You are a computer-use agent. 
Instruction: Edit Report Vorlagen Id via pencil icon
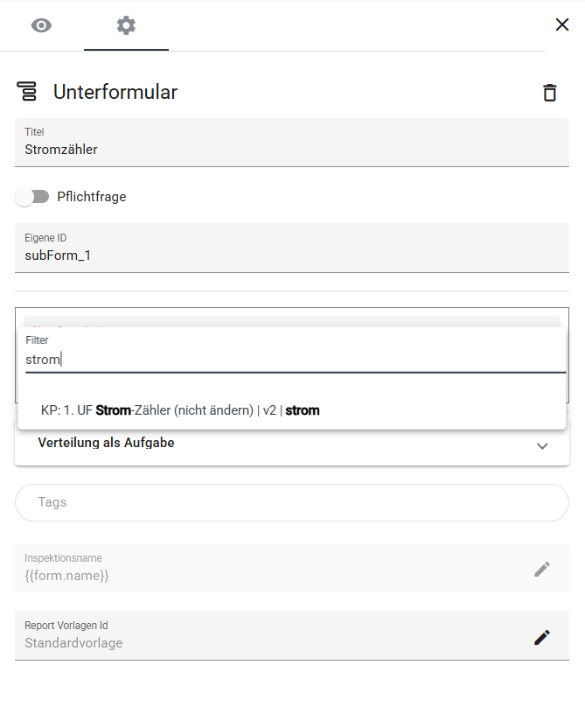542,637
